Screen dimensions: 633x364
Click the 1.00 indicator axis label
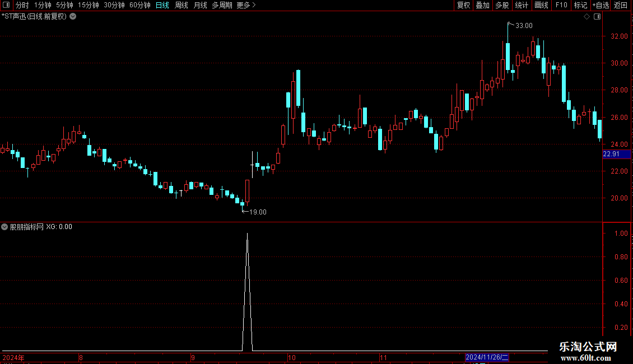(621, 234)
